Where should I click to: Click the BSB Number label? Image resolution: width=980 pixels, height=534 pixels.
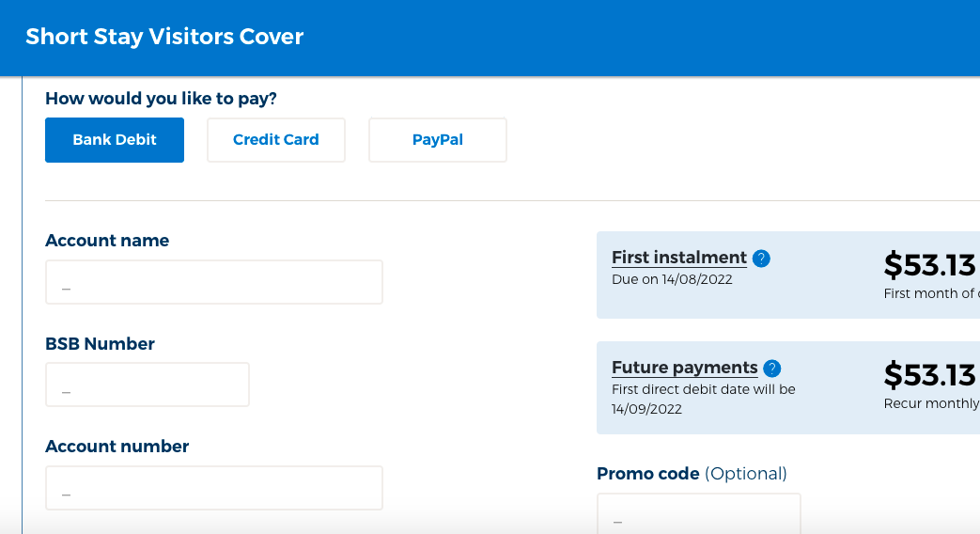[100, 344]
